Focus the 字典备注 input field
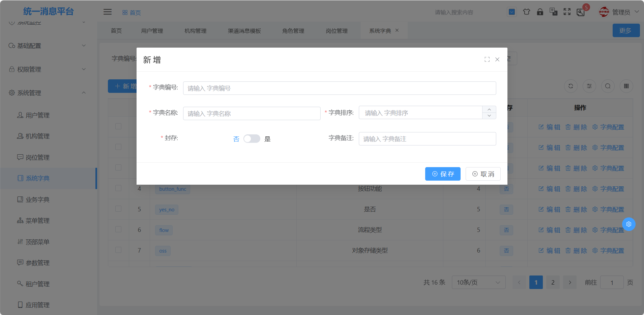644x315 pixels. [x=428, y=139]
